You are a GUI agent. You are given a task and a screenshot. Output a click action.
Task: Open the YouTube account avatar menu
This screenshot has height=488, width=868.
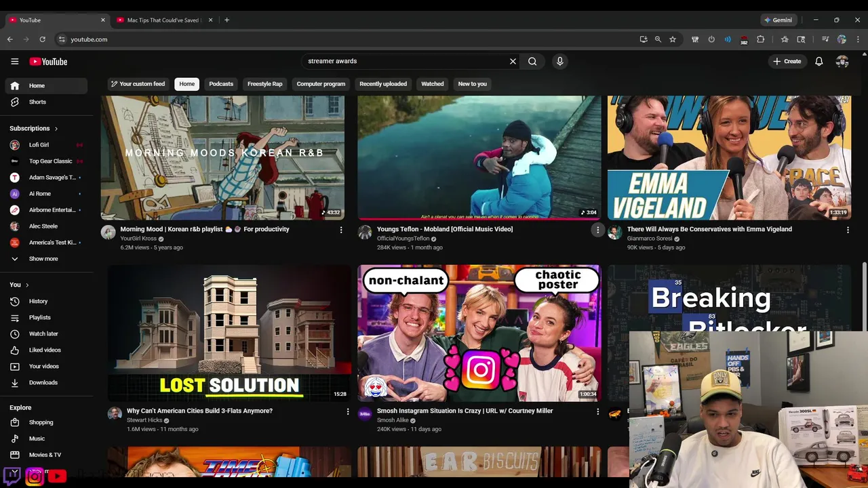842,61
